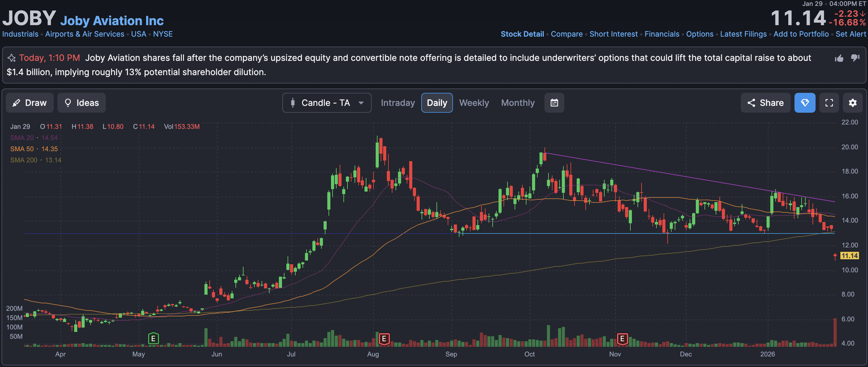The height and width of the screenshot is (367, 868).
Task: Click the May earnings E marker
Action: [x=153, y=338]
